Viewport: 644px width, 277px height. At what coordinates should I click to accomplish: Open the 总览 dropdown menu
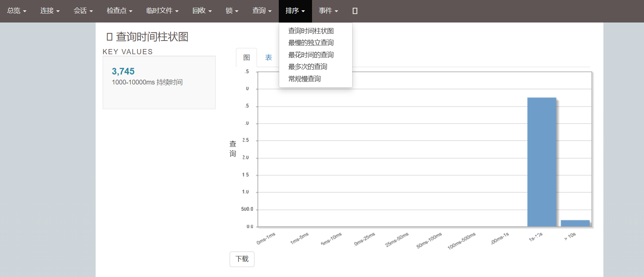[x=17, y=11]
